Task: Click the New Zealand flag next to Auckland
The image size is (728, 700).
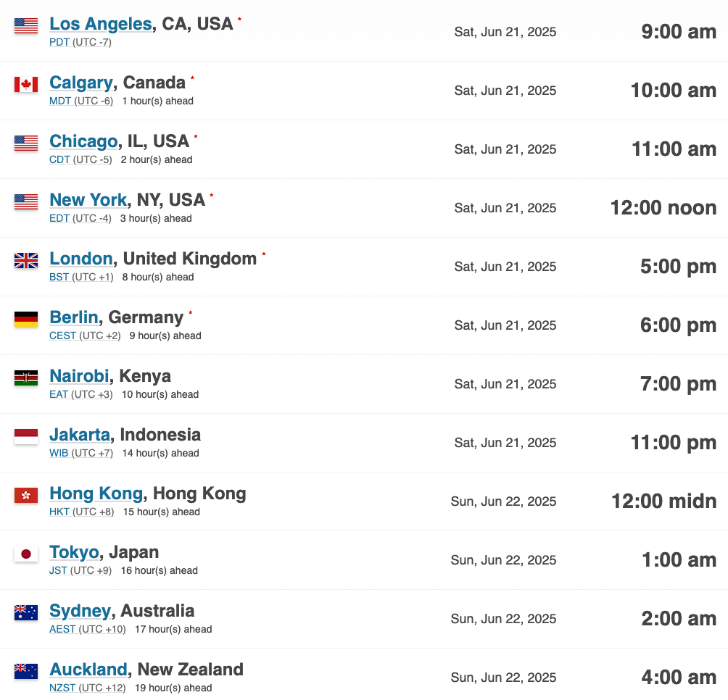Action: [x=26, y=671]
